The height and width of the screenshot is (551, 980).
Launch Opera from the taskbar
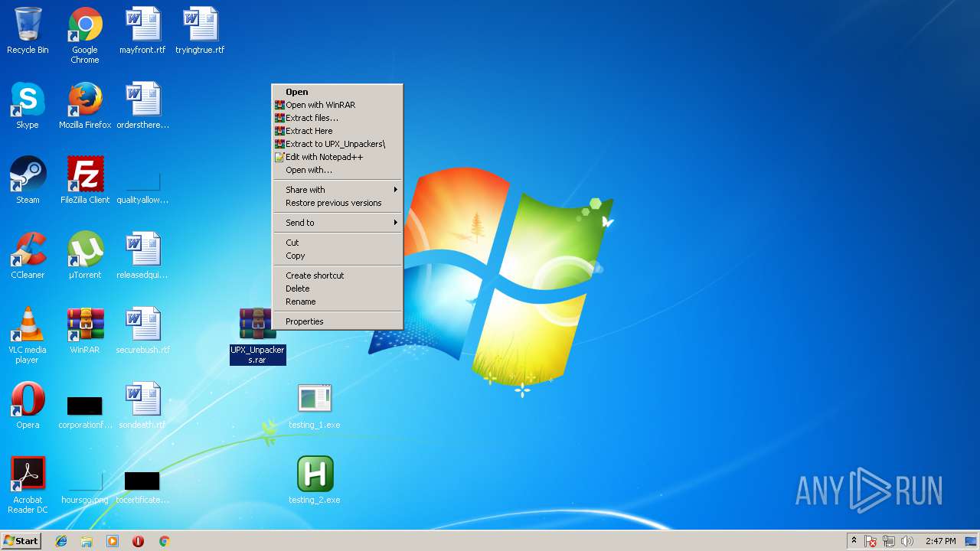(138, 541)
